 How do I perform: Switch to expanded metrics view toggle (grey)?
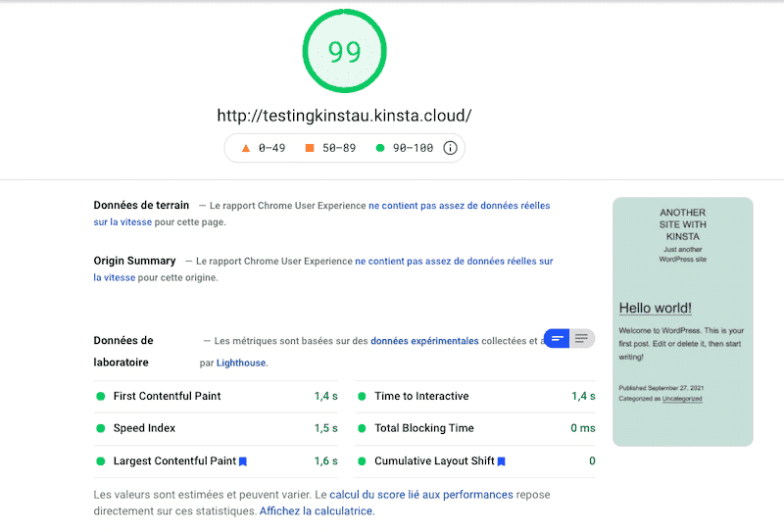[x=582, y=339]
